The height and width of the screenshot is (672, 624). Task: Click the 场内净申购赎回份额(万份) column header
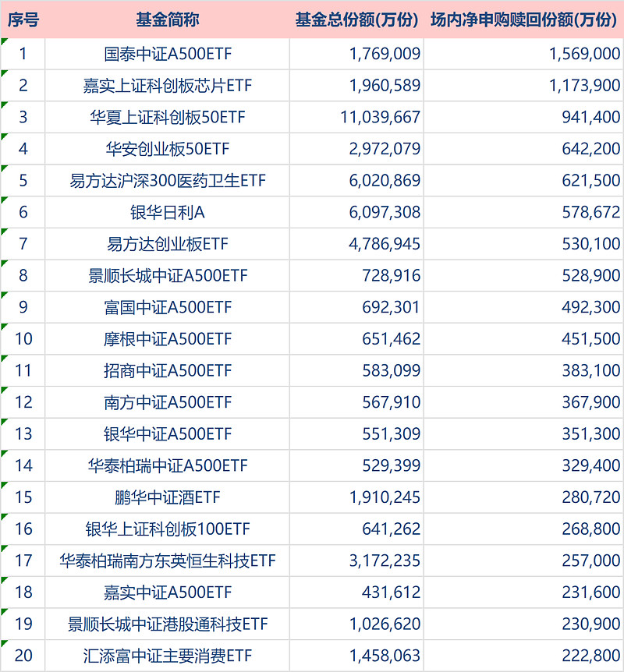coord(523,19)
